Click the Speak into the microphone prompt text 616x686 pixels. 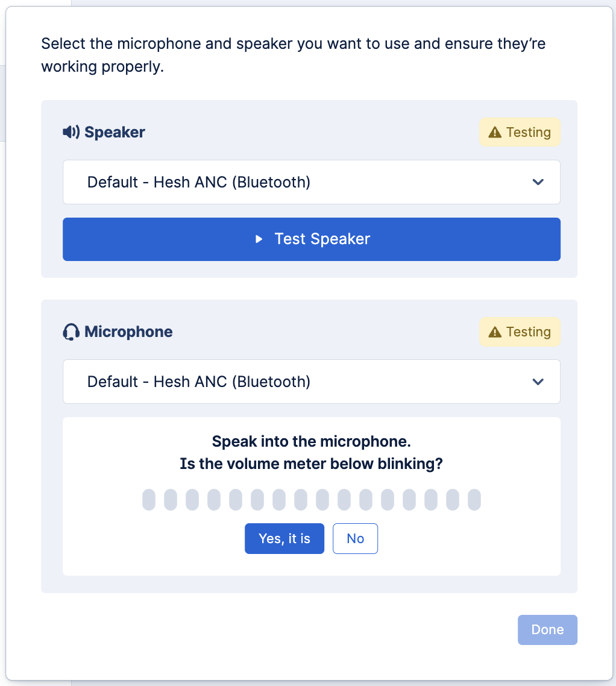click(311, 442)
